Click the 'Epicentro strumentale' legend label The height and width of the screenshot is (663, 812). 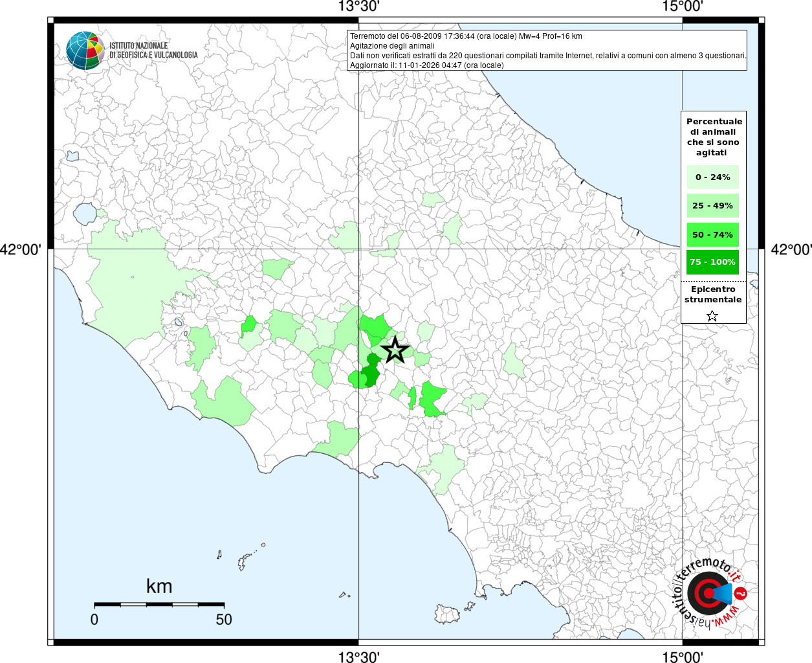pyautogui.click(x=713, y=294)
